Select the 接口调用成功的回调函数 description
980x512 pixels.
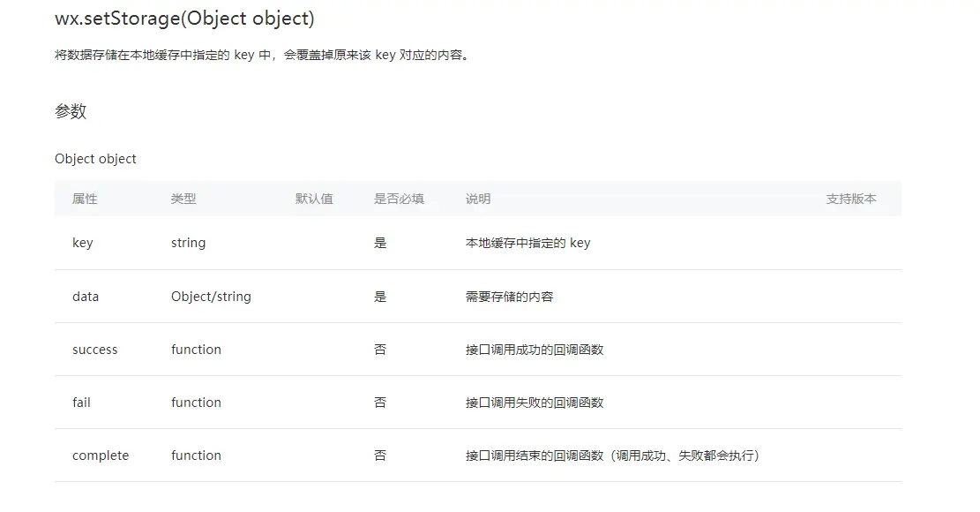point(535,350)
